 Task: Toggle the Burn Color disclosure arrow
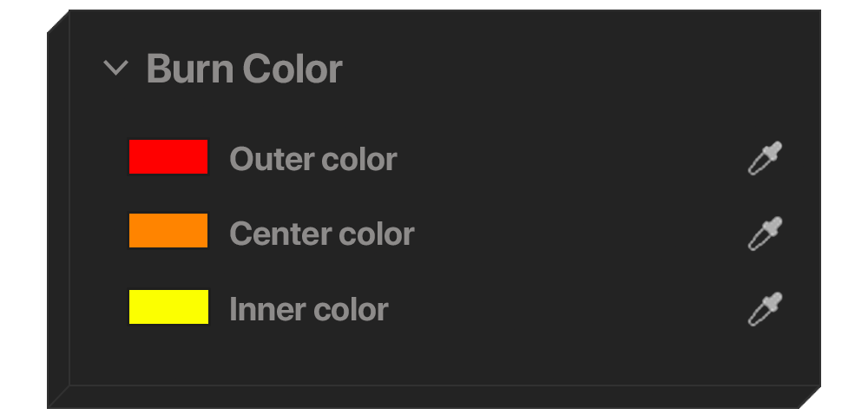coord(115,68)
